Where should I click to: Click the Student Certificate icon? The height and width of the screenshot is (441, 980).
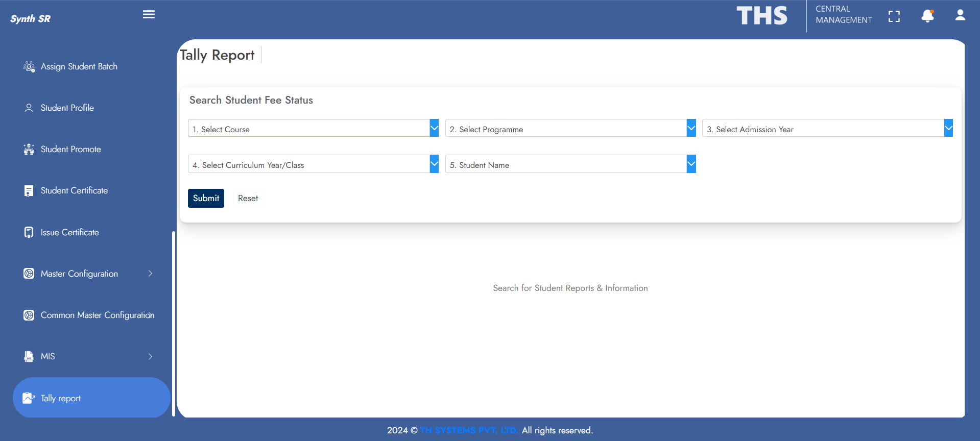coord(29,191)
